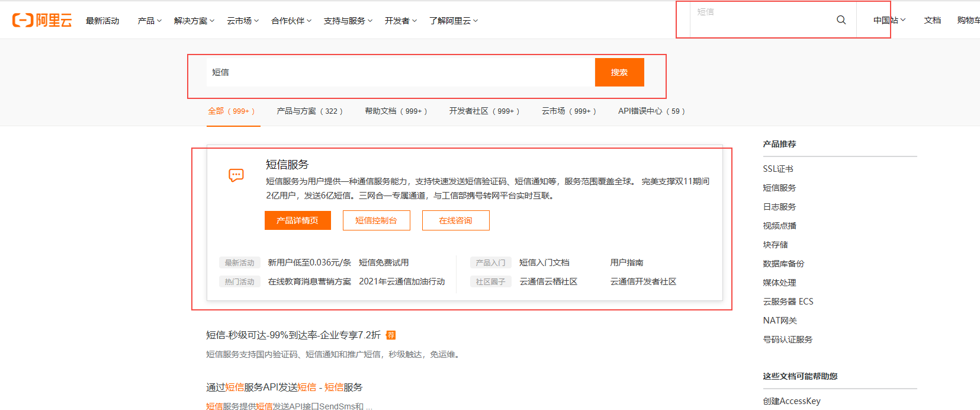The width and height of the screenshot is (980, 410).
Task: Open NAT网关 in product recommendations
Action: [x=780, y=321]
